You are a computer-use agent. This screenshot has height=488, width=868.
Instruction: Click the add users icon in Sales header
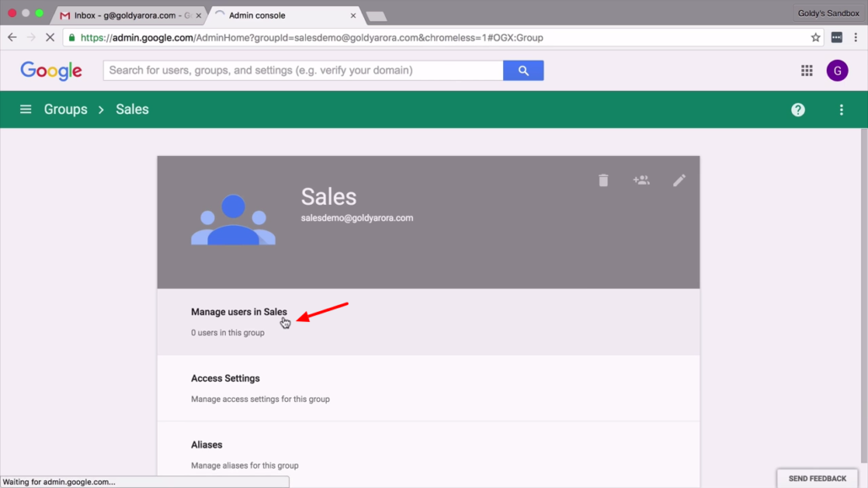tap(641, 180)
